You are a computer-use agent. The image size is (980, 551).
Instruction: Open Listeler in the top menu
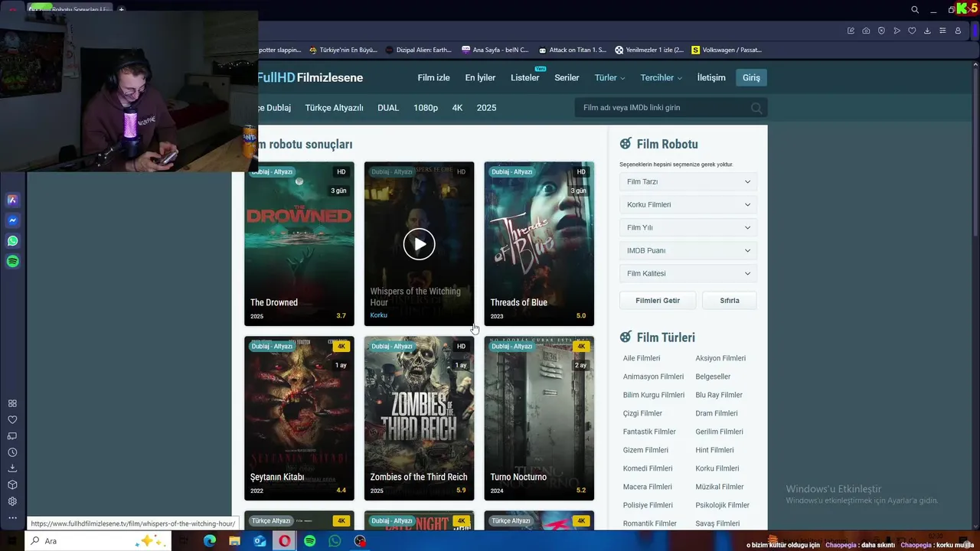524,78
